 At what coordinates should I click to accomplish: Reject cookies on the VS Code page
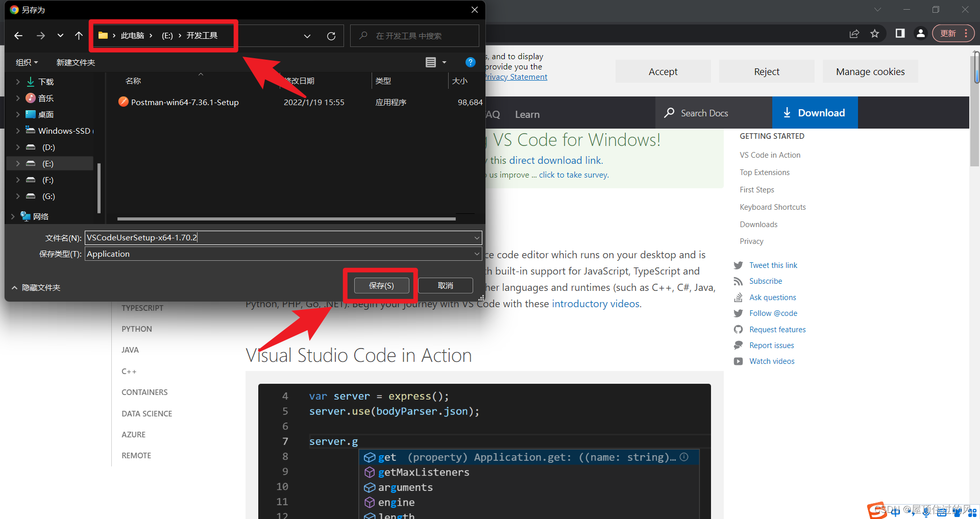click(x=767, y=71)
